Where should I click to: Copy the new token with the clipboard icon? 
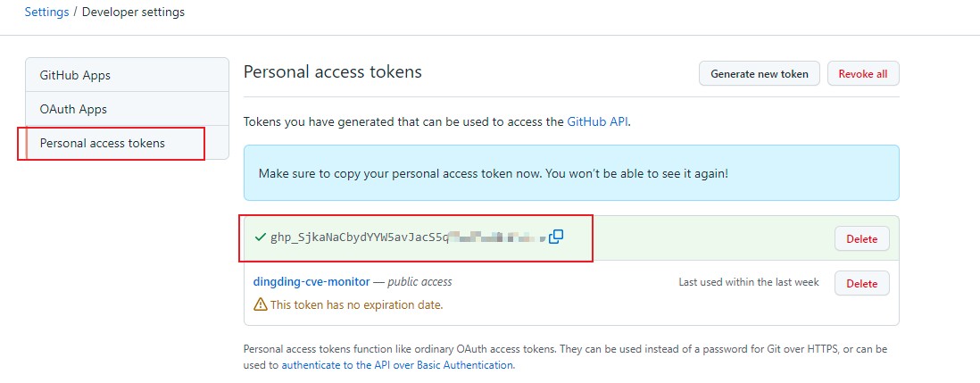click(x=556, y=237)
